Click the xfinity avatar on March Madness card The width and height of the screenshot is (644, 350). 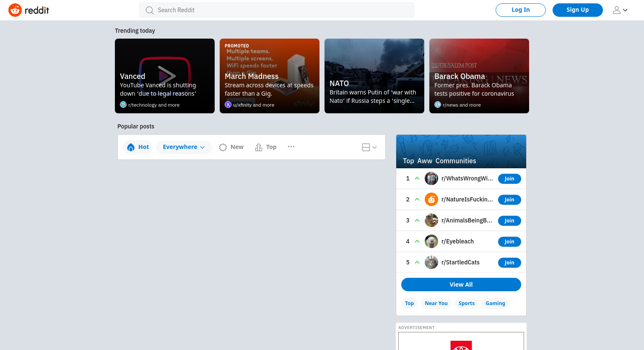coord(228,104)
